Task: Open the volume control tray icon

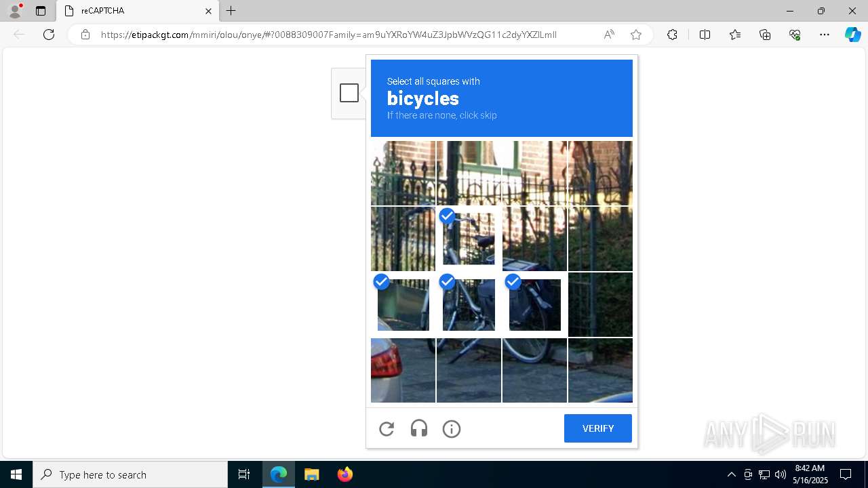Action: tap(781, 474)
